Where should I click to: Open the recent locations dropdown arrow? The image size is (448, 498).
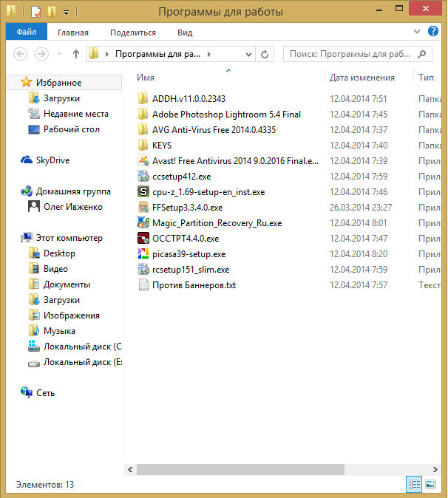click(59, 54)
